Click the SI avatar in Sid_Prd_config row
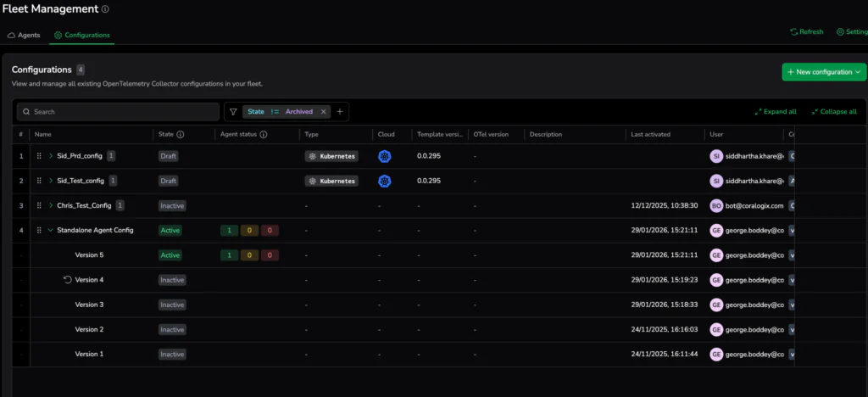Image resolution: width=868 pixels, height=397 pixels. click(x=716, y=156)
